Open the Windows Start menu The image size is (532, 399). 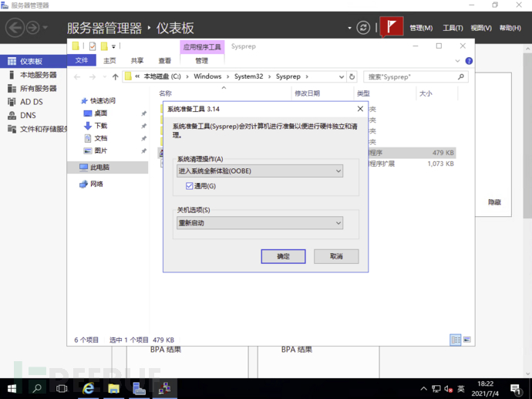(x=12, y=388)
